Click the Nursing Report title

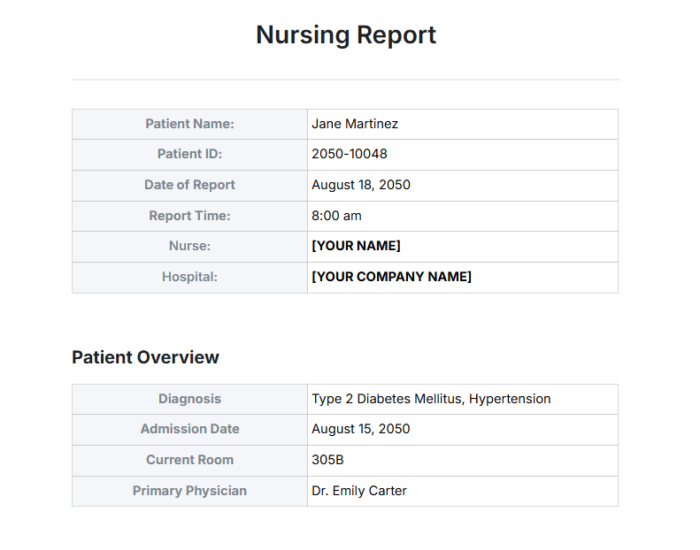click(346, 34)
